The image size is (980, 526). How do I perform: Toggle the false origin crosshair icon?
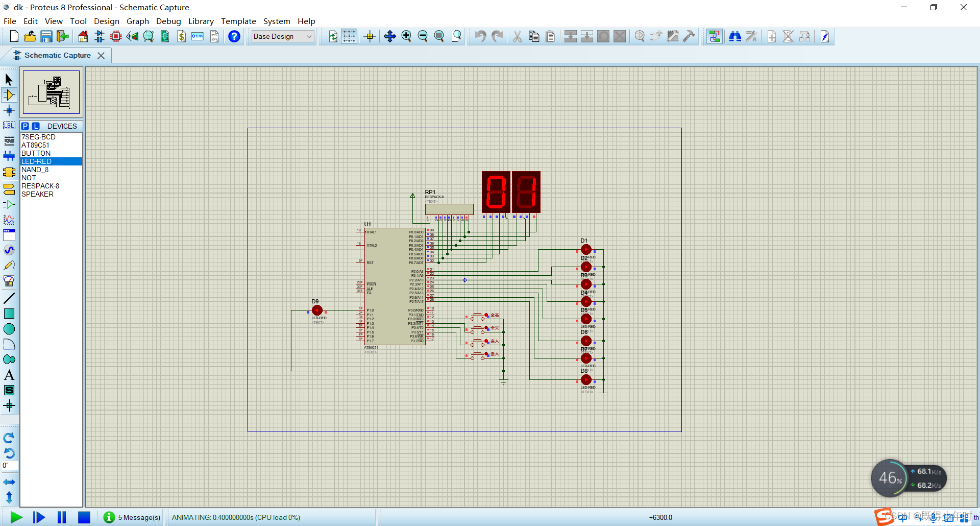point(370,36)
